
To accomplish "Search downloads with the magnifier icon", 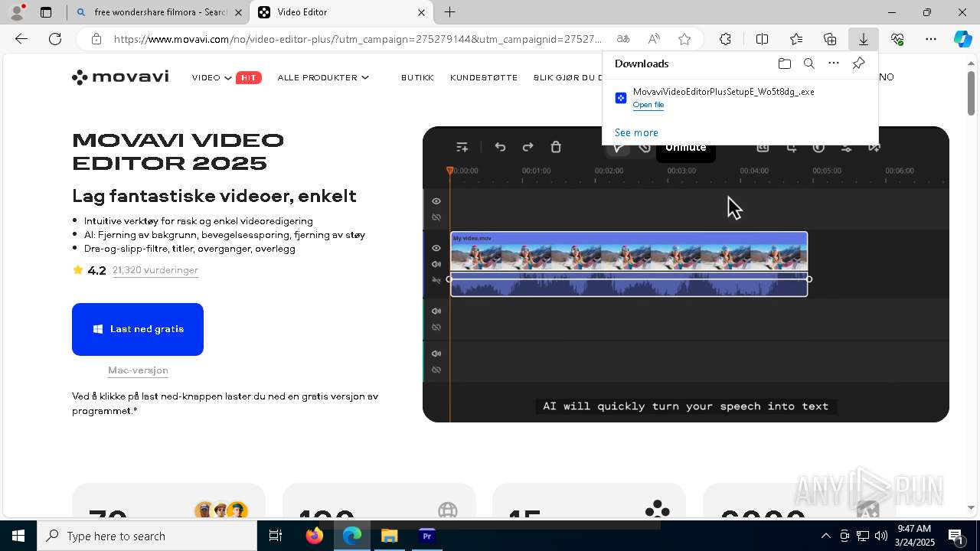I will click(808, 64).
